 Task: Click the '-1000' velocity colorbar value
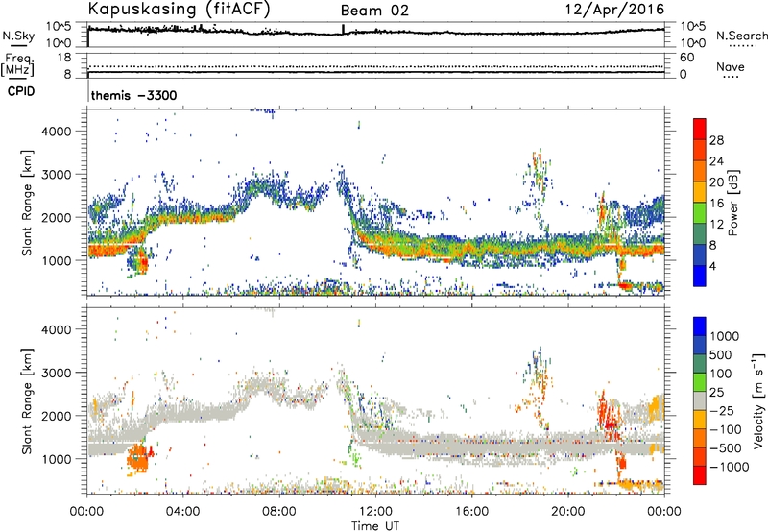(x=730, y=467)
